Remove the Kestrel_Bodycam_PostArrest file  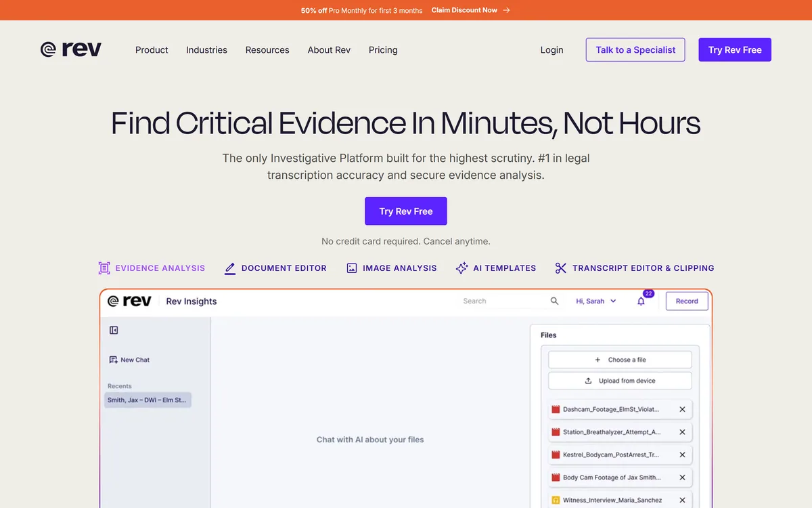pos(682,454)
